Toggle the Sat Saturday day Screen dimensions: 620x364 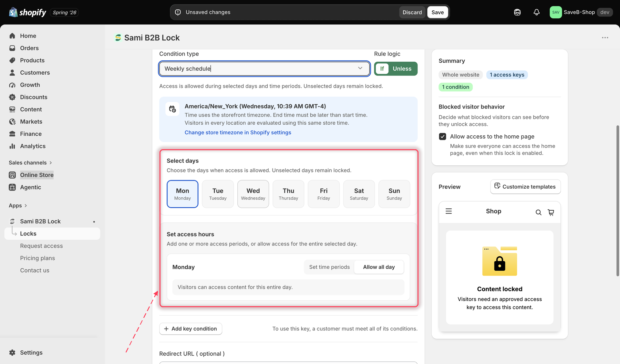coord(359,194)
